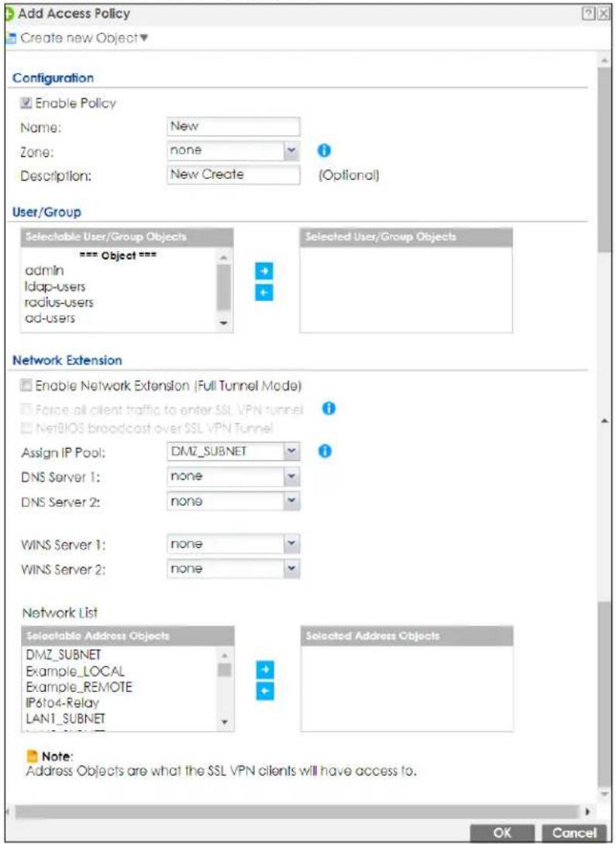Viewport: 616px width, 844px height.
Task: Select Example_LOCAL address object
Action: 75,671
